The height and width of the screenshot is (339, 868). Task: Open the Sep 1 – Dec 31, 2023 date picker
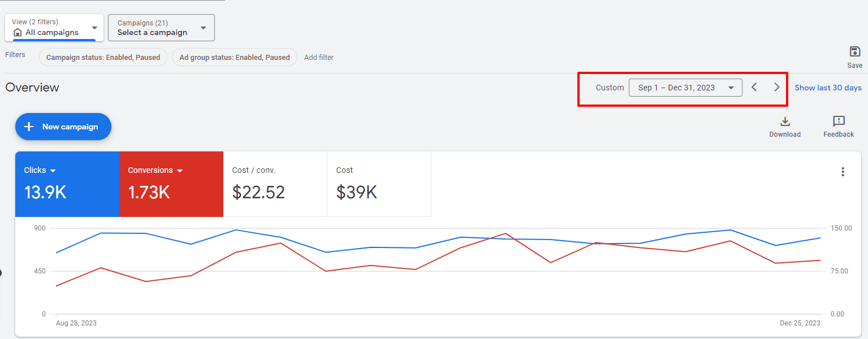click(685, 88)
